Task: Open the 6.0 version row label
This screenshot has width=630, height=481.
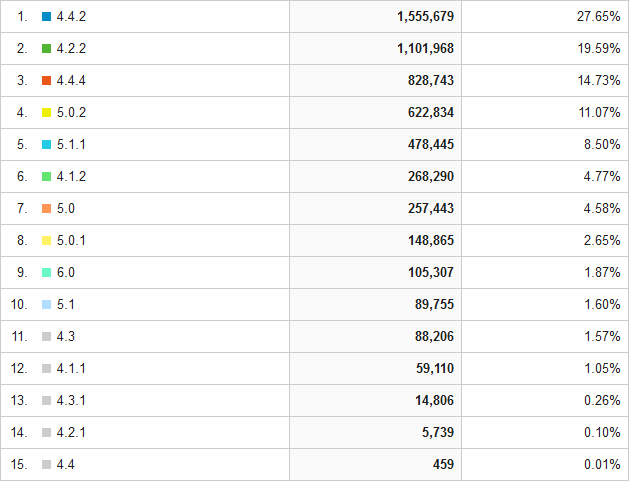Action: coord(66,272)
